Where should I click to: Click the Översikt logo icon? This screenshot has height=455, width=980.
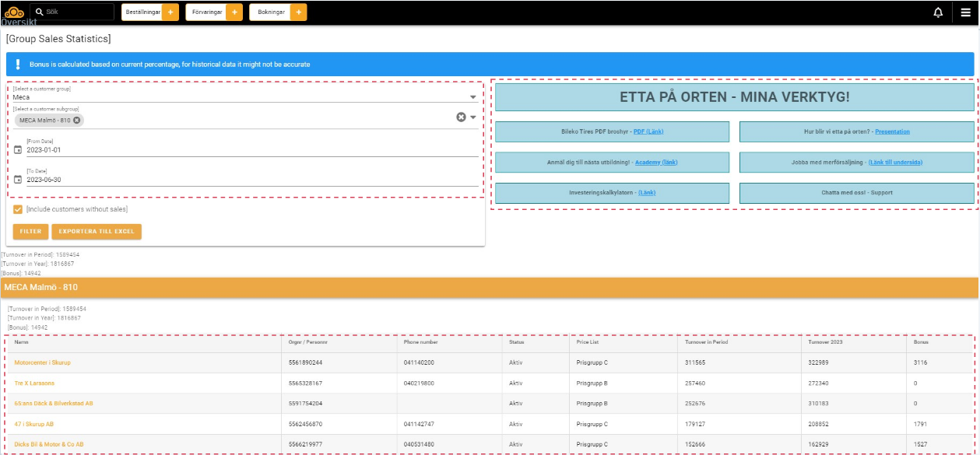[x=14, y=12]
